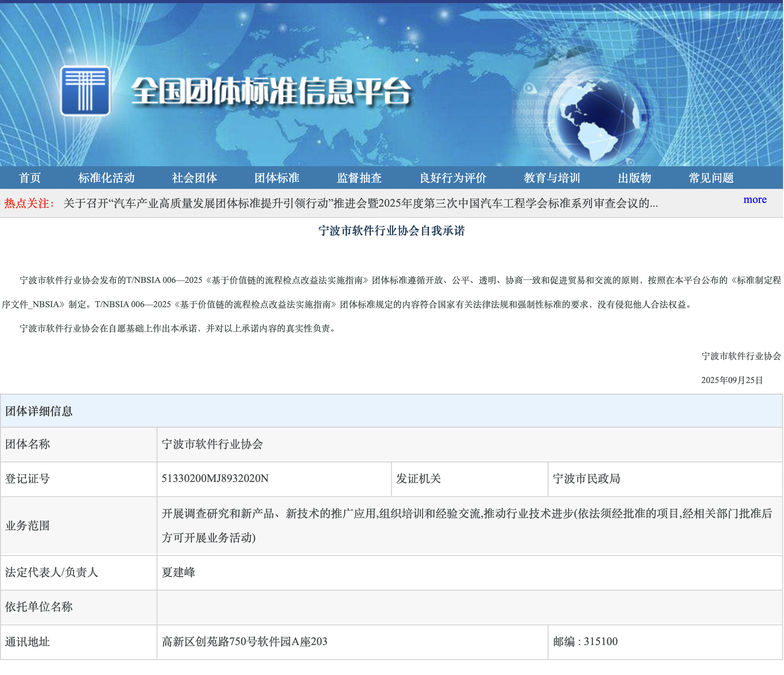Image resolution: width=784 pixels, height=675 pixels.
Task: Click the blue more link
Action: (x=754, y=199)
